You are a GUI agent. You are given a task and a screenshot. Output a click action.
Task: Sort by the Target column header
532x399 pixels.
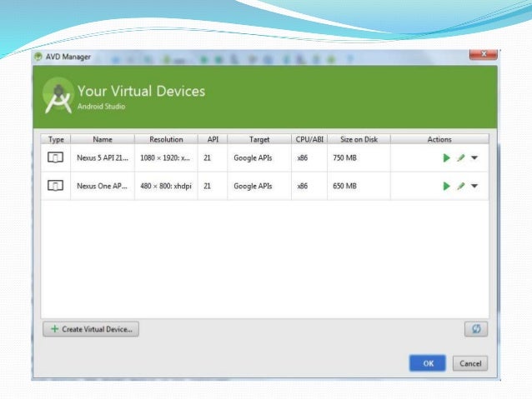pyautogui.click(x=259, y=139)
